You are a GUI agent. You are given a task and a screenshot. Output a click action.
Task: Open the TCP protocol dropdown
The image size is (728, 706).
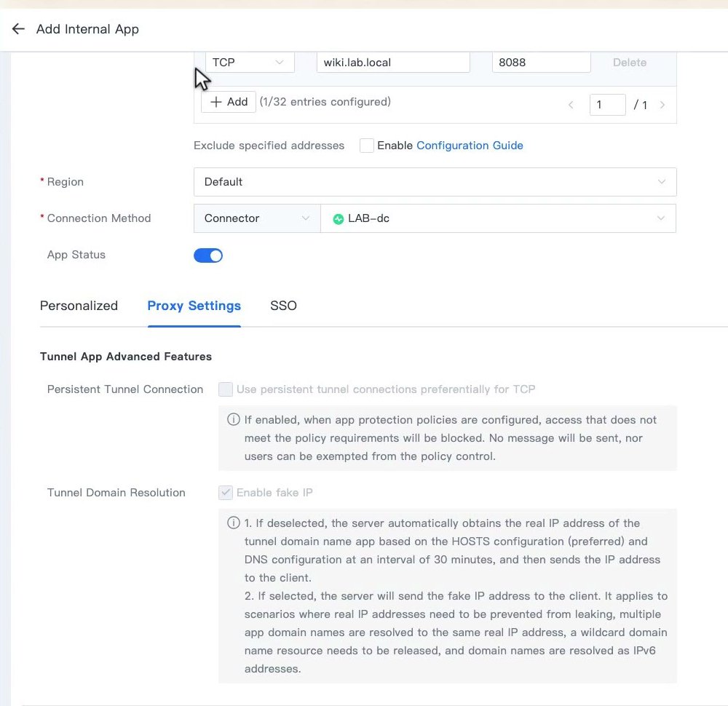[250, 62]
